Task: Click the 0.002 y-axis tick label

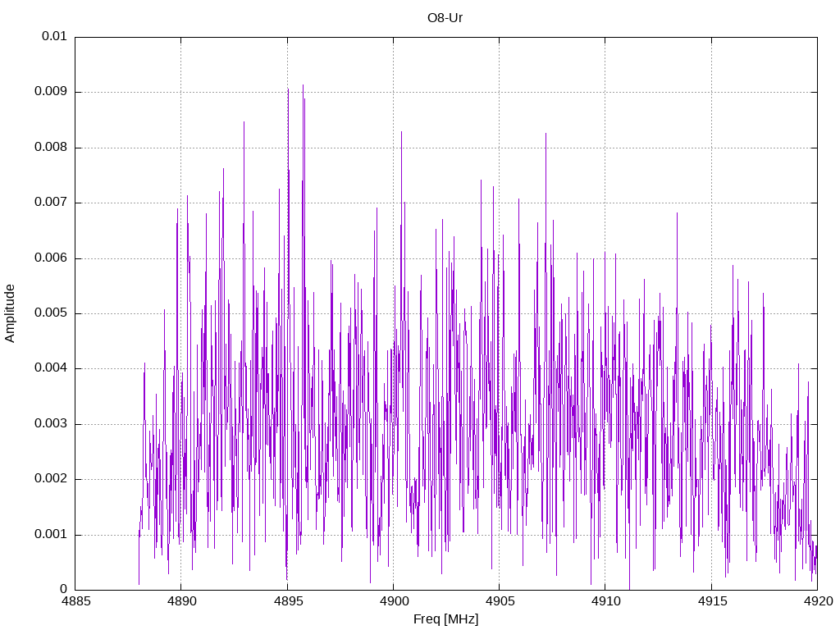Action: coord(51,479)
